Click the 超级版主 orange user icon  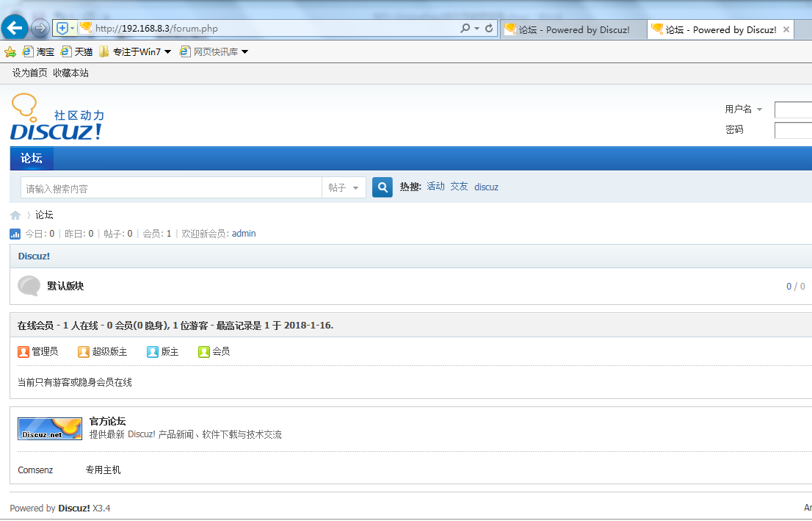click(84, 352)
